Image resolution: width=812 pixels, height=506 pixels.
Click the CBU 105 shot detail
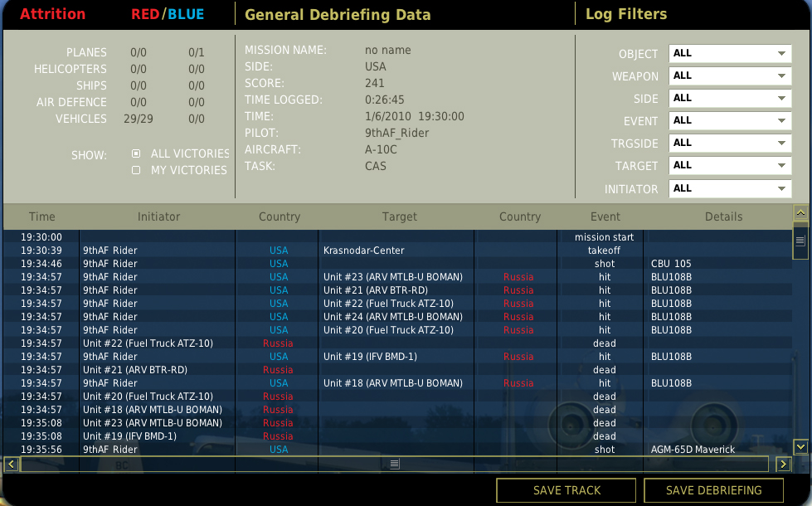coord(671,264)
